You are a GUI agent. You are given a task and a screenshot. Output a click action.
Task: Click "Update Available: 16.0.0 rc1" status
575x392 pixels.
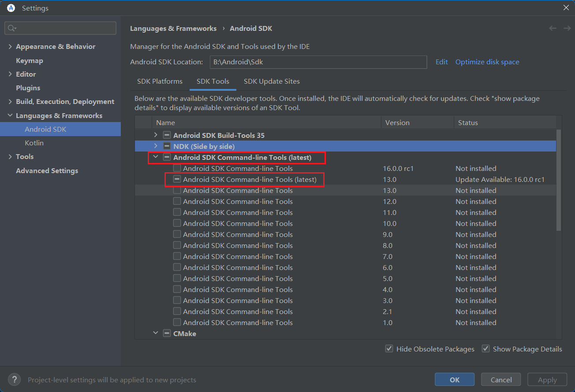pyautogui.click(x=500, y=180)
